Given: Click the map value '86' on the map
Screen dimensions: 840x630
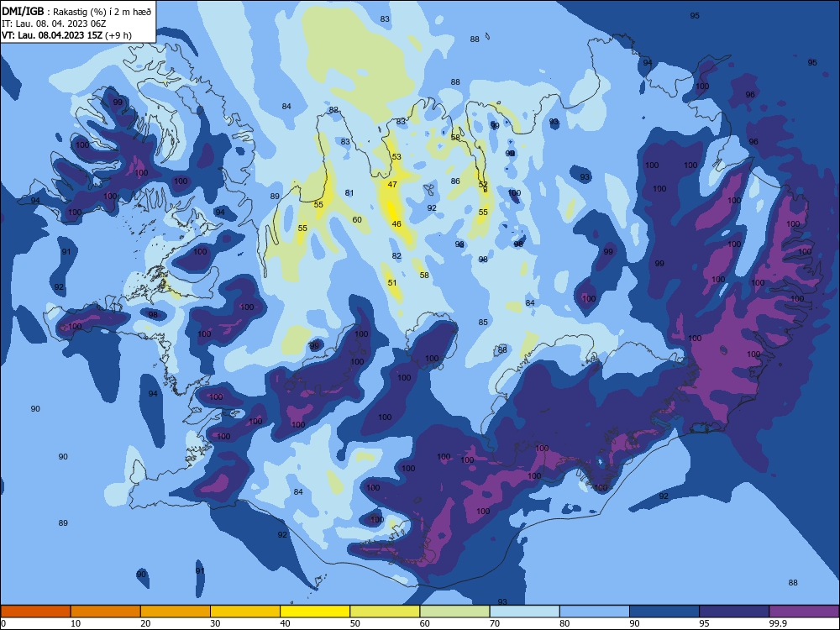Looking at the screenshot, I should [x=455, y=181].
